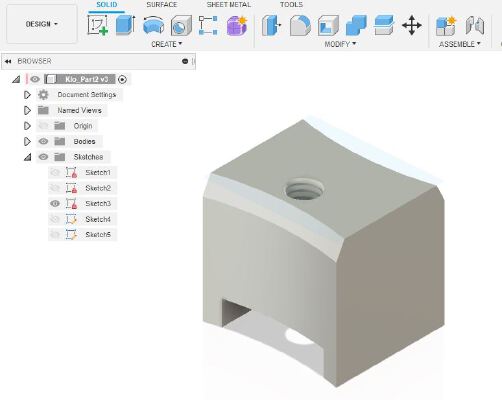Expand the Origin node
502x400 pixels.
27,126
